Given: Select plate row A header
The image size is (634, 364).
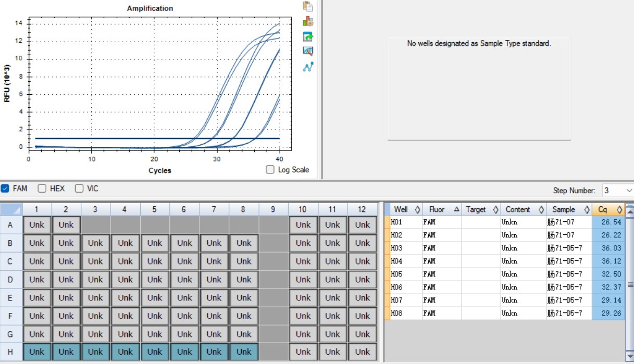Looking at the screenshot, I should pyautogui.click(x=11, y=225).
